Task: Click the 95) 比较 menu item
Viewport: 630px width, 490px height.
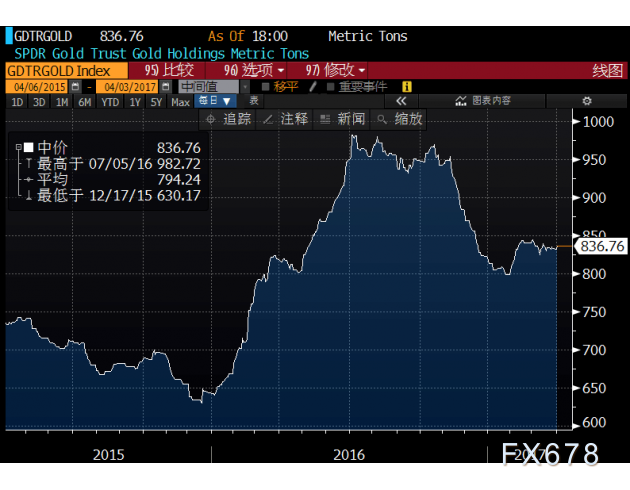Action: [169, 70]
